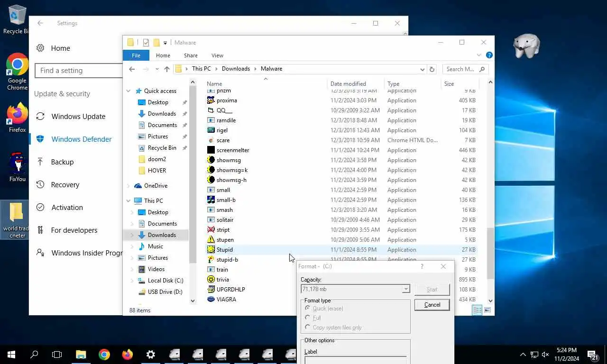
Task: Select Copy system files only option
Action: (x=333, y=328)
